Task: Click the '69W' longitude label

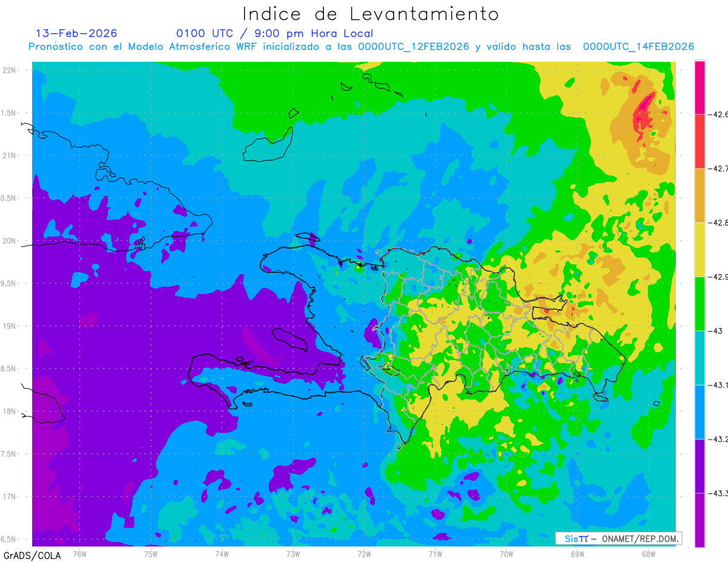Action: 578,554
